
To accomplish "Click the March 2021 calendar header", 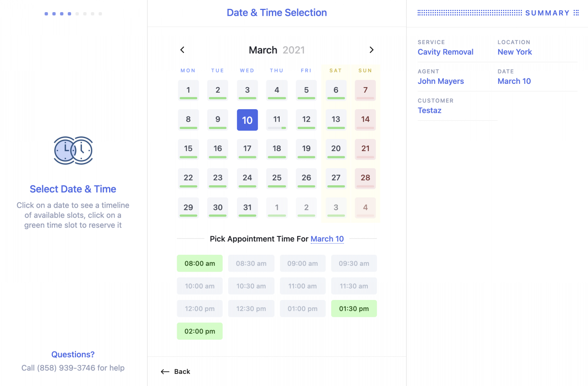I will tap(277, 50).
